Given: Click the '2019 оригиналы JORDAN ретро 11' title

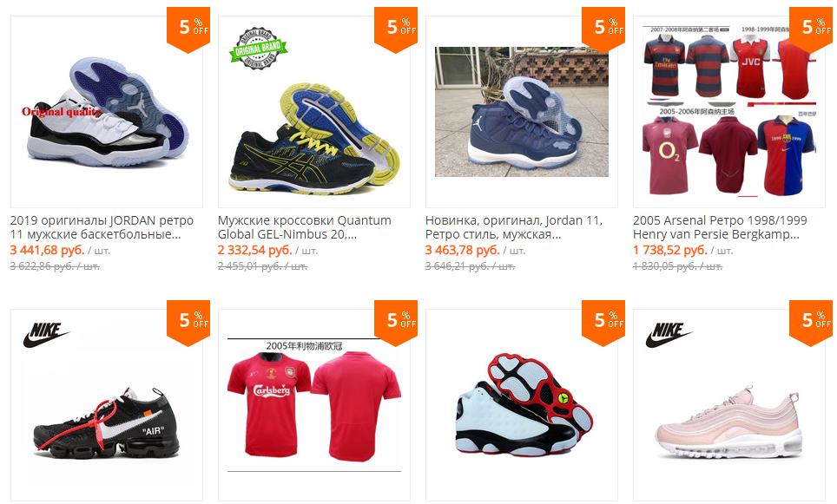Looking at the screenshot, I should point(102,227).
